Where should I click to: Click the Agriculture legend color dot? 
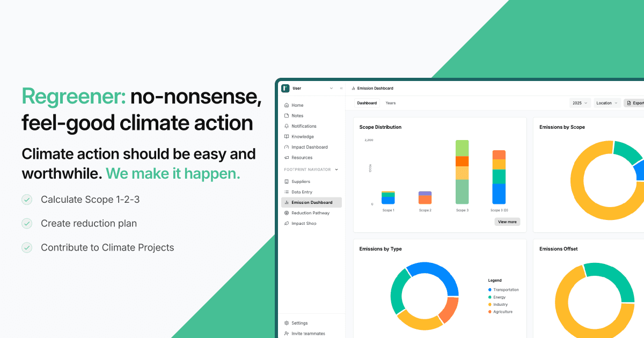pos(490,312)
